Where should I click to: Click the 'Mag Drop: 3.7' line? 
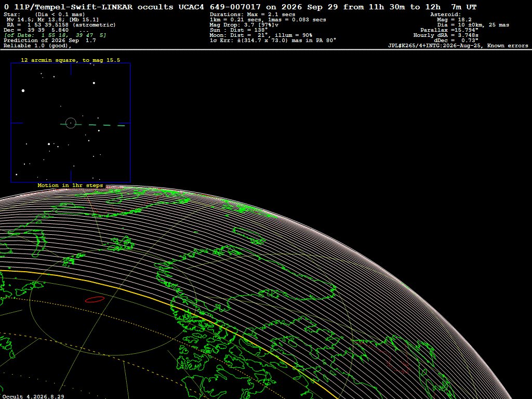click(x=244, y=25)
